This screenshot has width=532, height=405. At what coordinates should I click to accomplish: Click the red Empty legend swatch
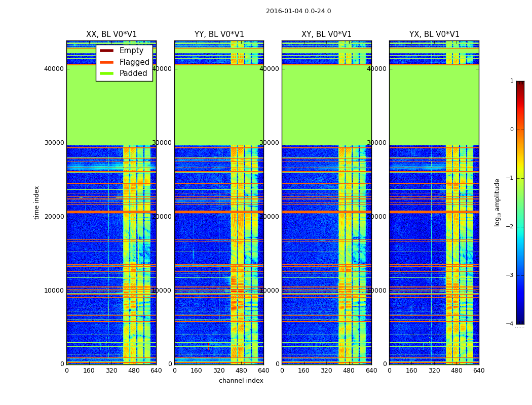(106, 51)
